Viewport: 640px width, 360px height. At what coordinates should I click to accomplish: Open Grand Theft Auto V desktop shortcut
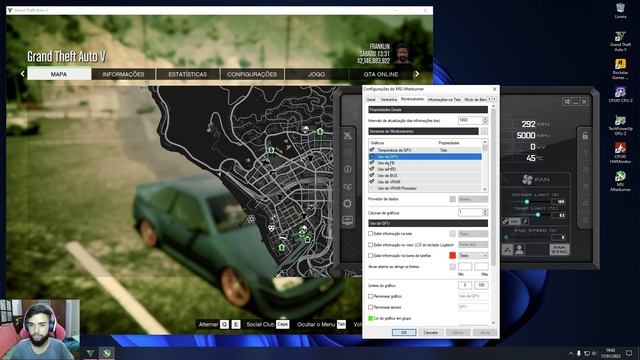click(620, 41)
